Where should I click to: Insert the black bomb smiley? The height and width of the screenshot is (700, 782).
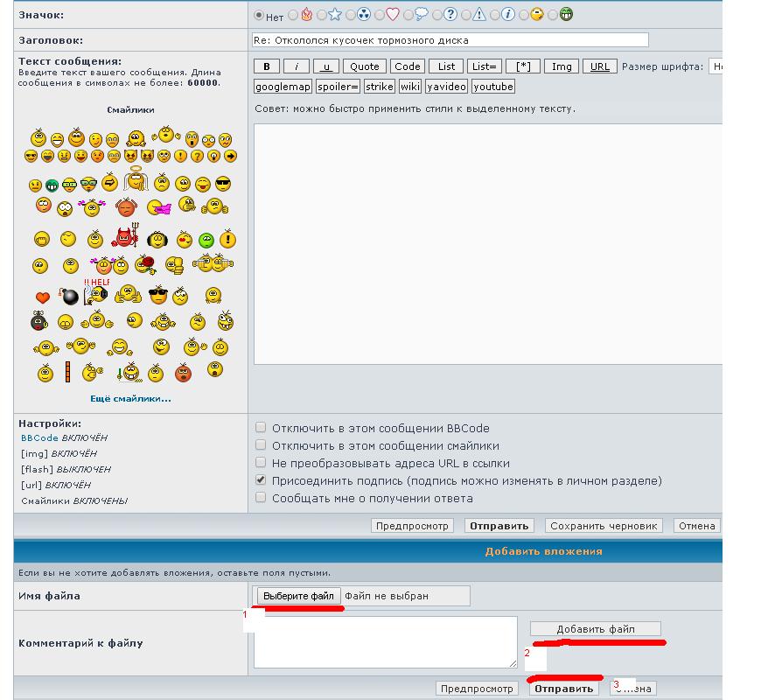pos(69,297)
